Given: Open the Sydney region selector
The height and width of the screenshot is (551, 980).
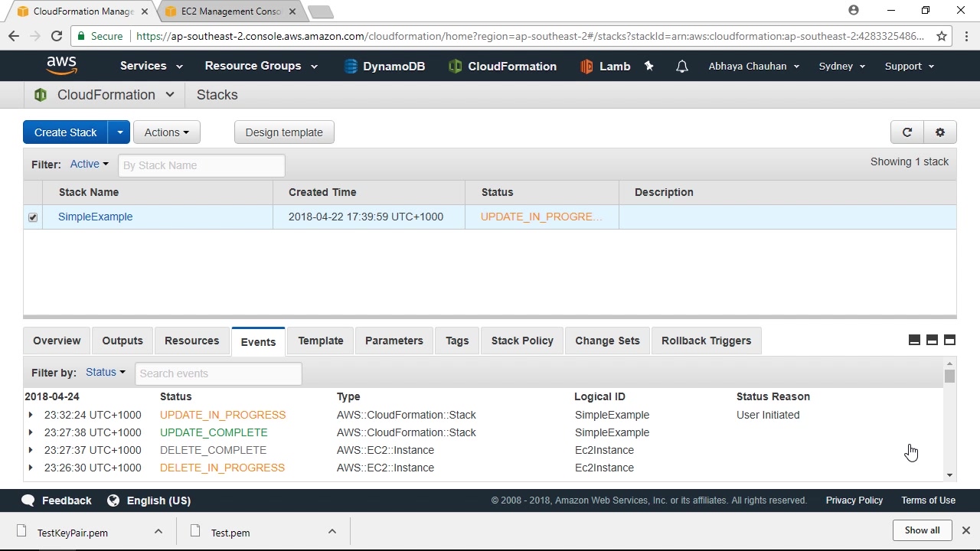Looking at the screenshot, I should (842, 67).
